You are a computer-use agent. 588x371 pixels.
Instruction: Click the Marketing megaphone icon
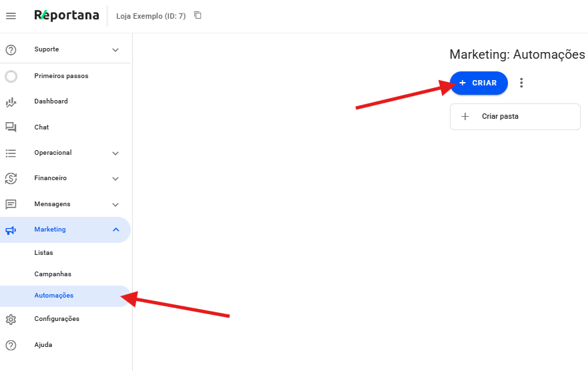point(11,230)
